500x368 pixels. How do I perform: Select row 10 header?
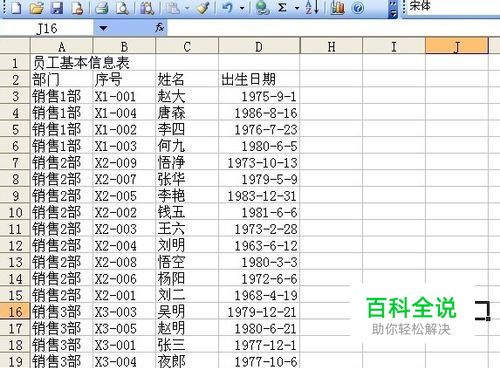click(15, 212)
